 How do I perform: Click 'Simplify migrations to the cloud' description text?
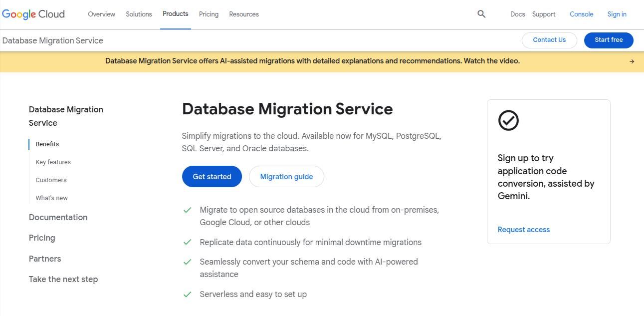[x=311, y=142]
